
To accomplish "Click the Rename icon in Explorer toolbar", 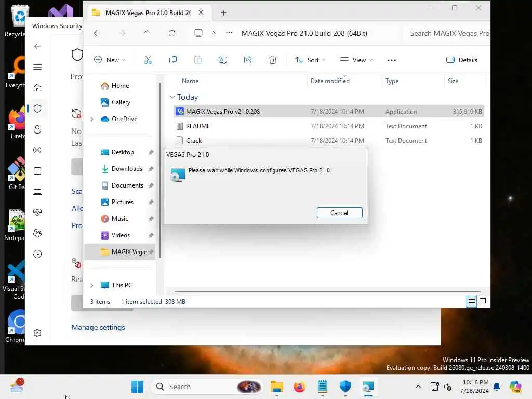I will tap(222, 60).
